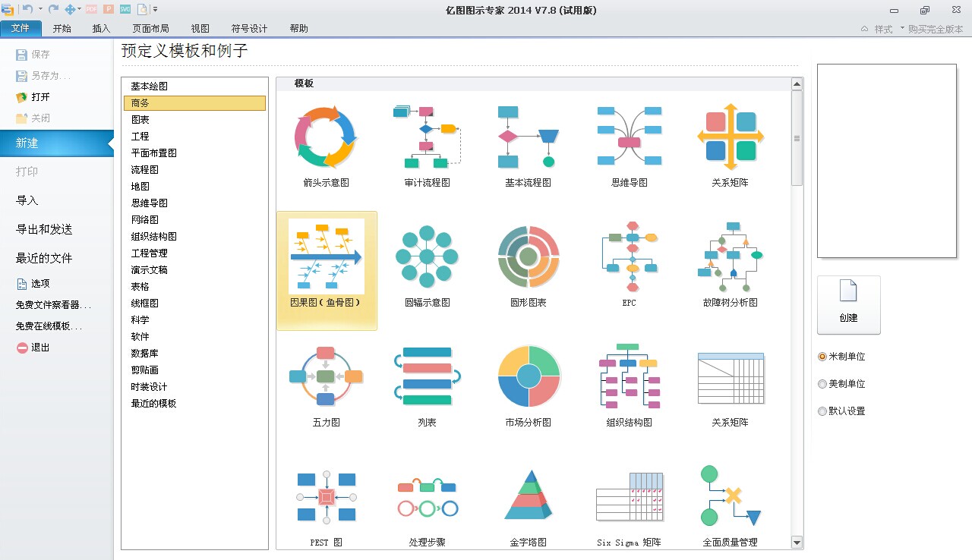Click the template list scroll-down arrow
Viewport: 972px width, 560px height.
click(797, 543)
